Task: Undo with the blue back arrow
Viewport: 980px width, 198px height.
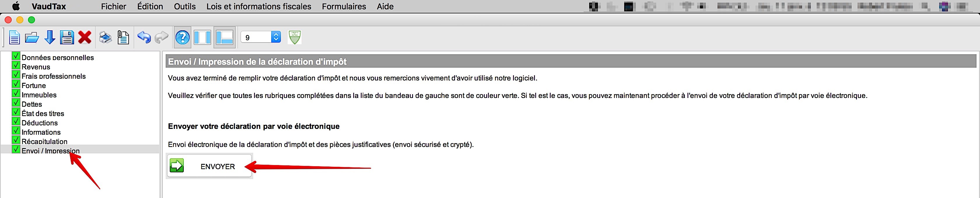Action: (x=144, y=37)
